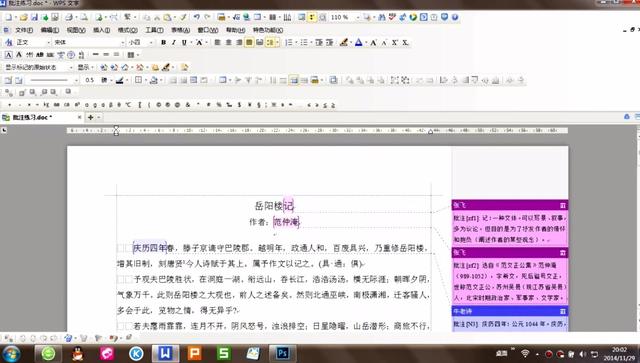Run the spelling check icon
The image size is (640, 363).
click(392, 17)
